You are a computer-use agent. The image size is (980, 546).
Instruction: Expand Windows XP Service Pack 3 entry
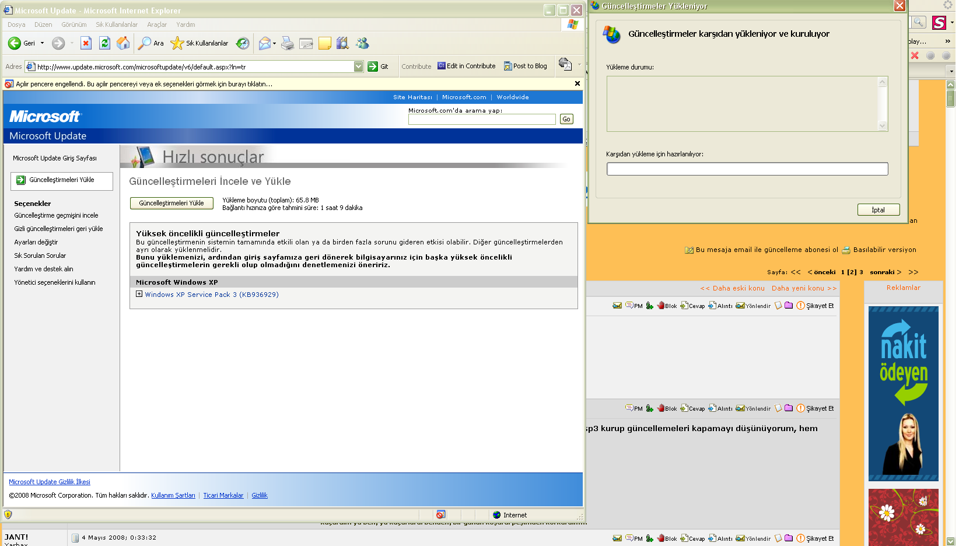139,294
